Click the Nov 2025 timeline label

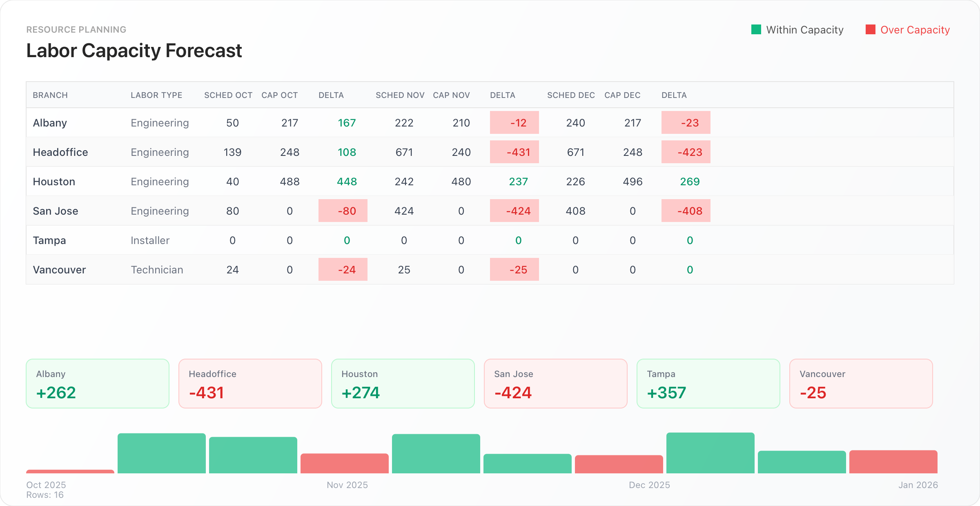coord(347,485)
